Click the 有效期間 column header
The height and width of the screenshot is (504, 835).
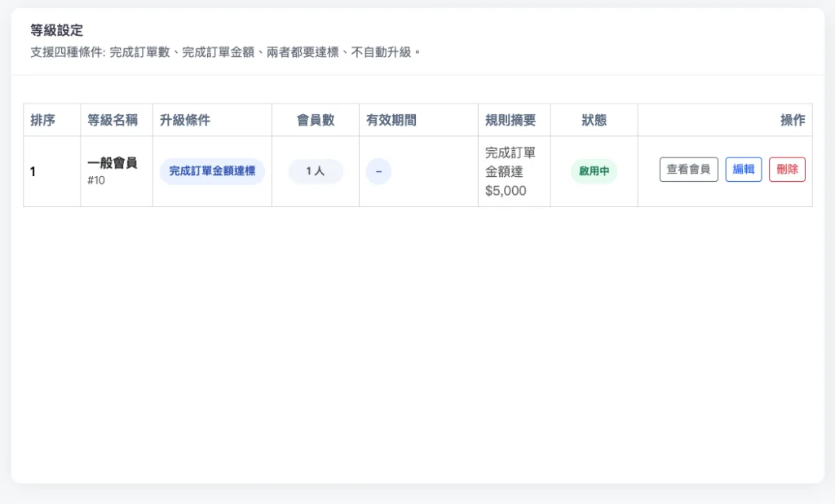[391, 120]
